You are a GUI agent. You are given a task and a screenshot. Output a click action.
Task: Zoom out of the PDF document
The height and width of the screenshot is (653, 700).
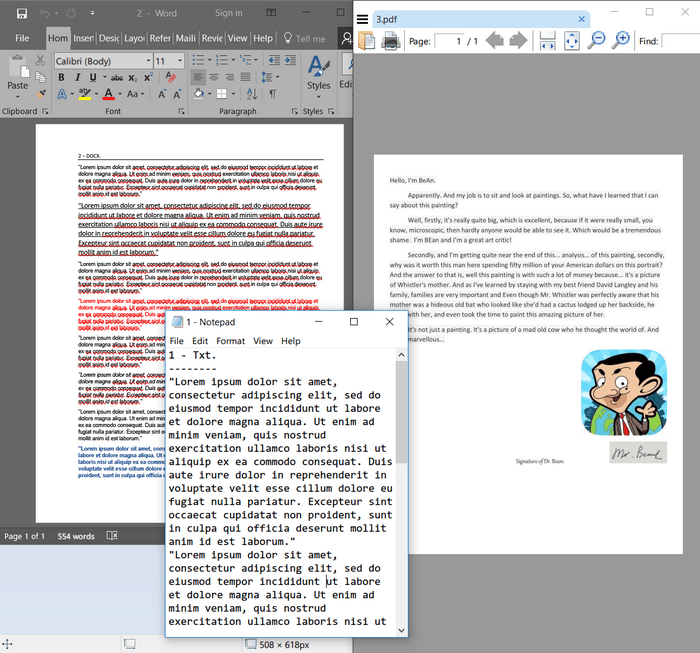pyautogui.click(x=596, y=41)
